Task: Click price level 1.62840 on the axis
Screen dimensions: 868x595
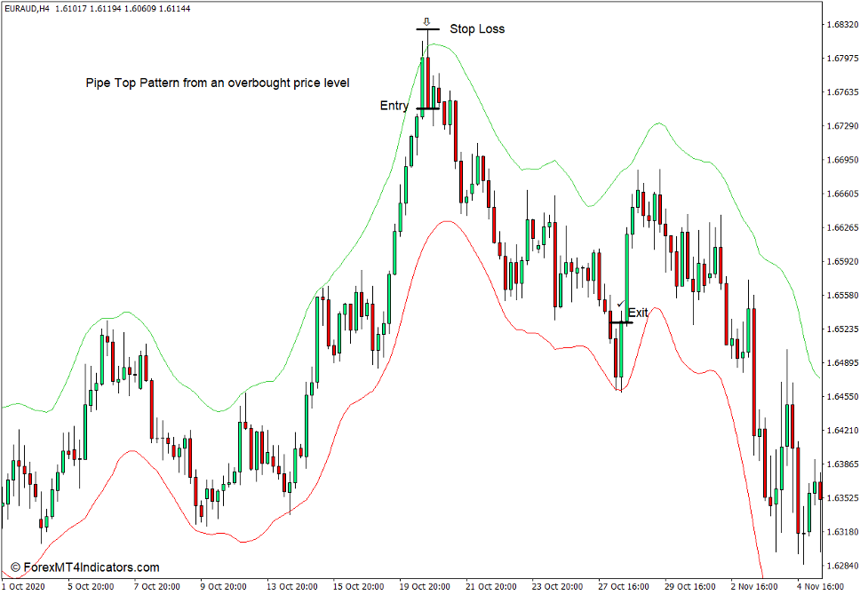Action: tap(842, 566)
